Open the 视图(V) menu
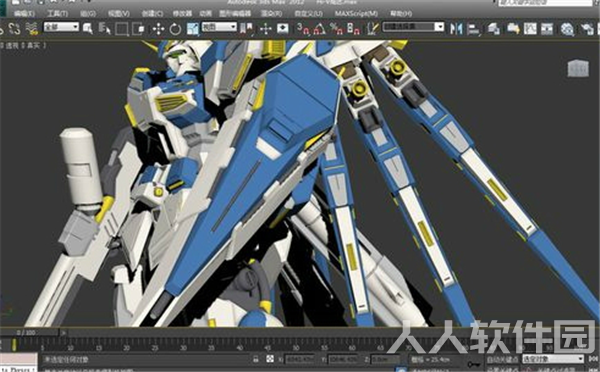The image size is (600, 372). point(119,13)
